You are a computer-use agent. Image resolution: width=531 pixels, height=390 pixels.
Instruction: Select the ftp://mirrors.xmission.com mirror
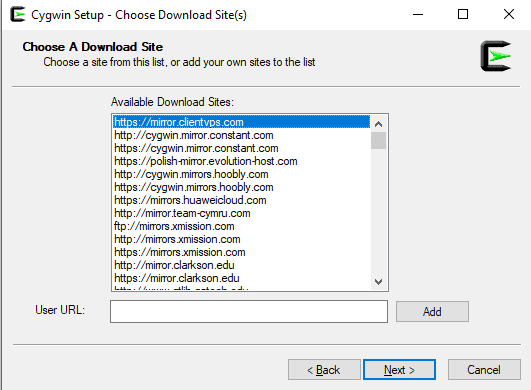[241, 226]
